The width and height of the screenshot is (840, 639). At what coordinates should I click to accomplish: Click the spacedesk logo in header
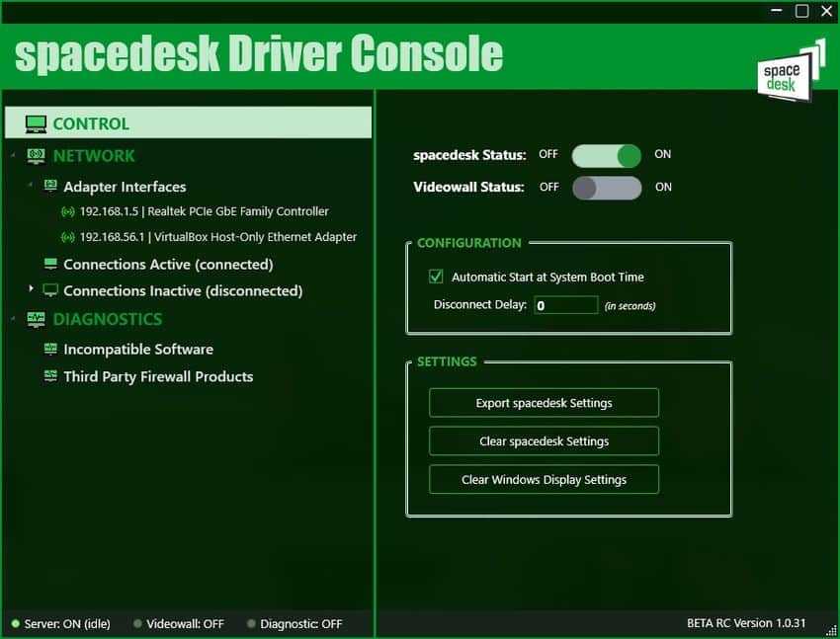(791, 70)
